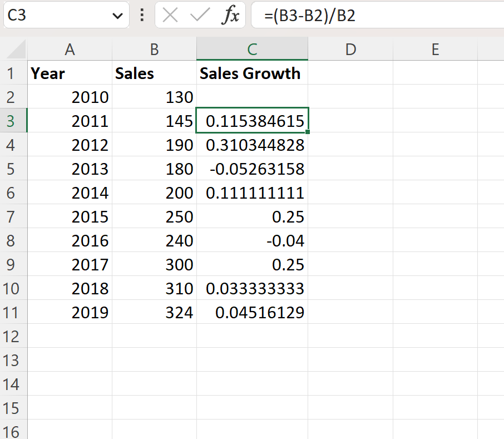Screen dimensions: 504x439
Task: Open the Name Box dropdown arrow
Action: [118, 15]
